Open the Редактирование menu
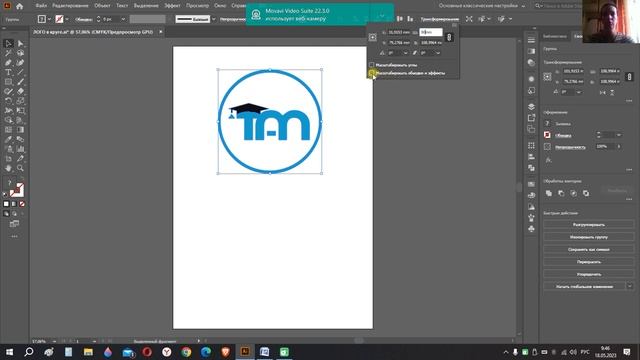This screenshot has width=640, height=360. coord(70,6)
